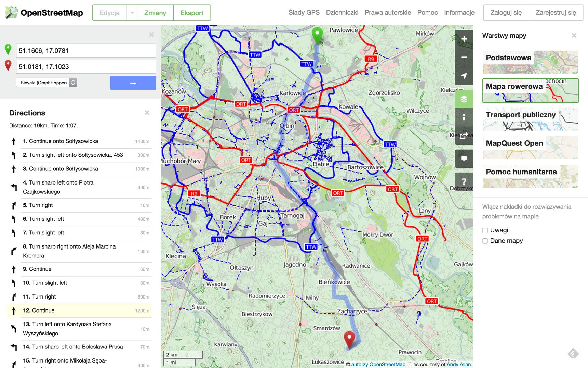The width and height of the screenshot is (588, 368).
Task: Expand the Edycja dropdown arrow
Action: click(132, 13)
